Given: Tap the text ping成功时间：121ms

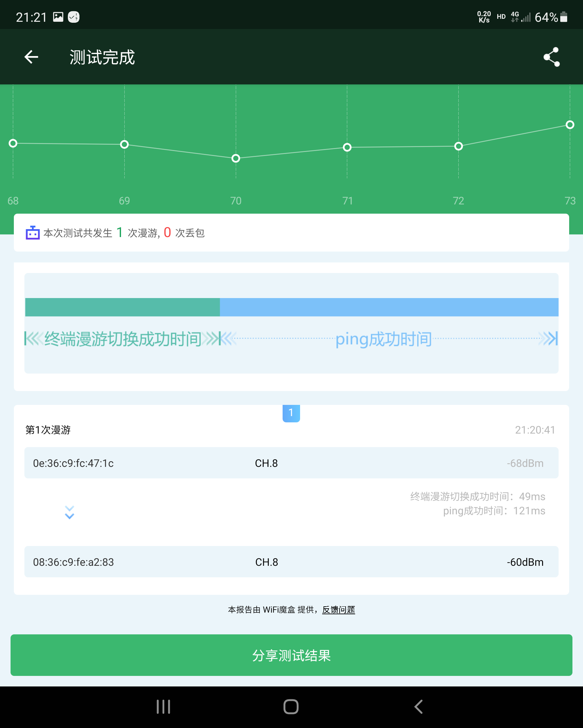Looking at the screenshot, I should point(494,511).
